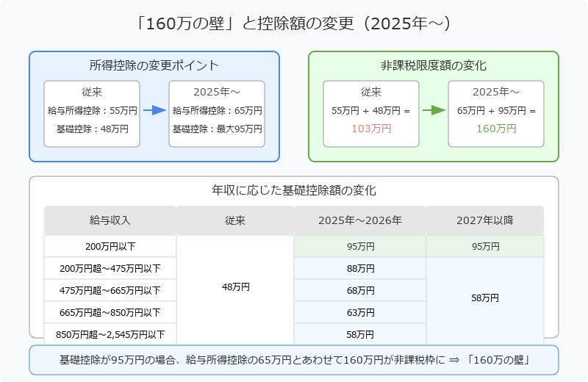Select the text 給与所得控除：65万円
Image resolution: width=588 pixels, height=382 pixels.
point(217,111)
